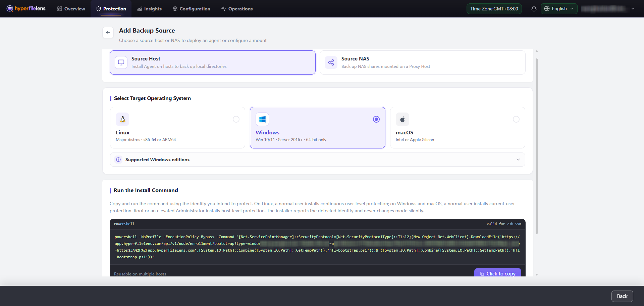The image size is (644, 306).
Task: Select the macOS radio button
Action: 516,119
